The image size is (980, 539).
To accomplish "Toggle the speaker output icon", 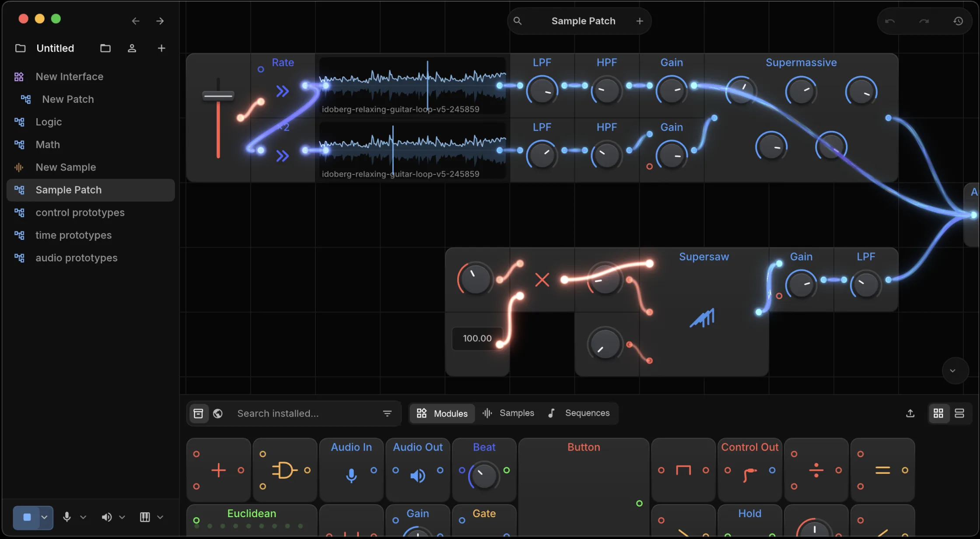I will pos(106,517).
